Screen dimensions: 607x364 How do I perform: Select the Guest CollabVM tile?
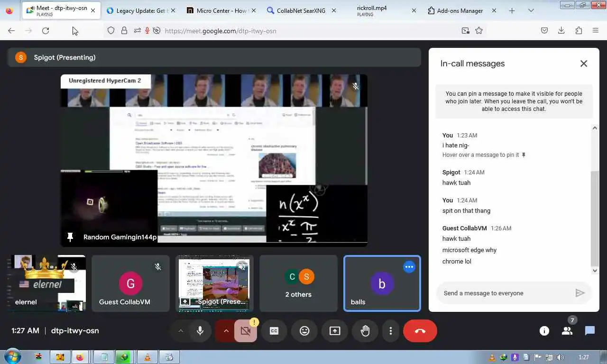pyautogui.click(x=130, y=283)
